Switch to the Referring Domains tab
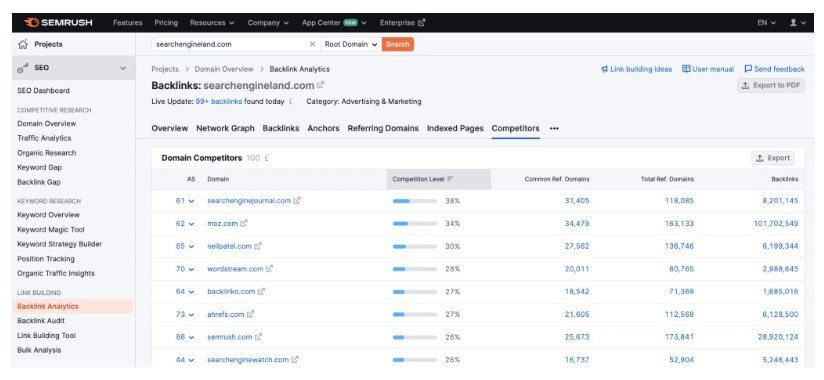The width and height of the screenshot is (824, 380). click(x=383, y=128)
